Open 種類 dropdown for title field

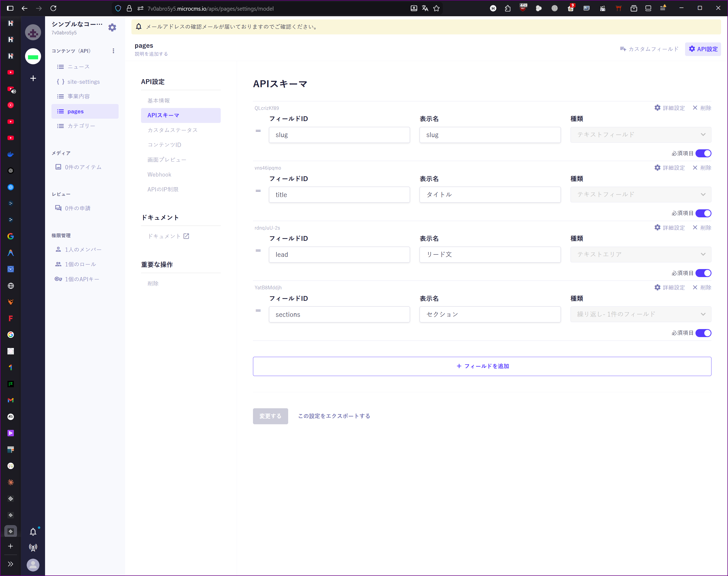pos(640,195)
